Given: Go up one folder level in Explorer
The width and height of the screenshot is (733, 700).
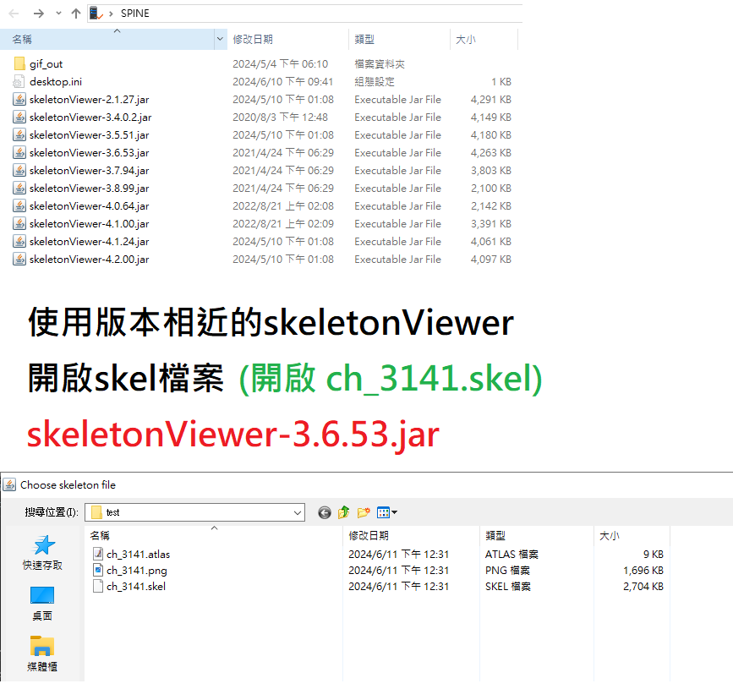Looking at the screenshot, I should tap(76, 14).
